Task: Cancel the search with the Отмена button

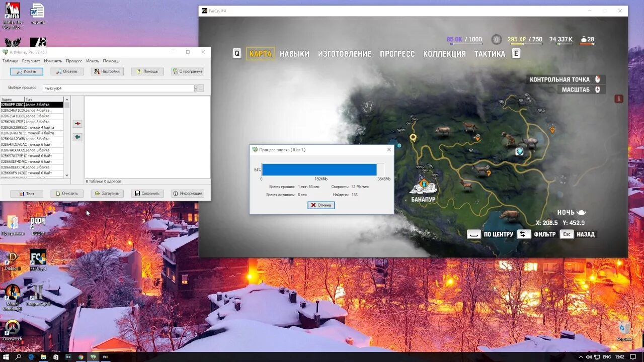Action: 321,205
